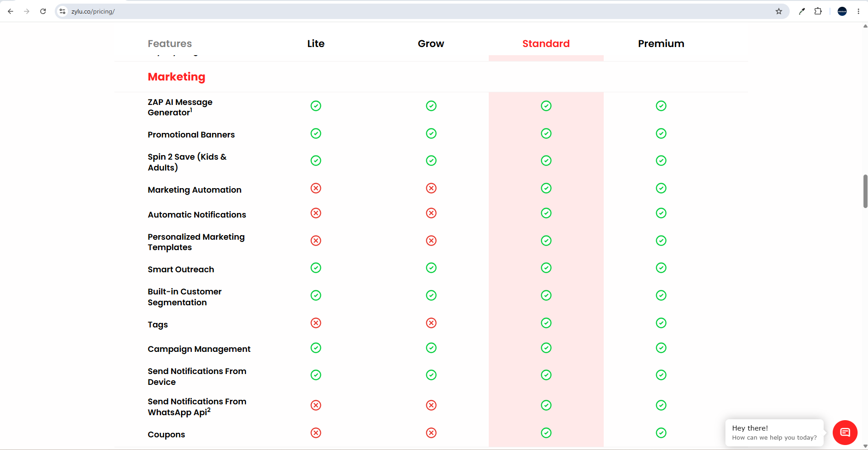Click Grow check icon for Spin 2 Save
This screenshot has height=450, width=868.
pyautogui.click(x=431, y=161)
